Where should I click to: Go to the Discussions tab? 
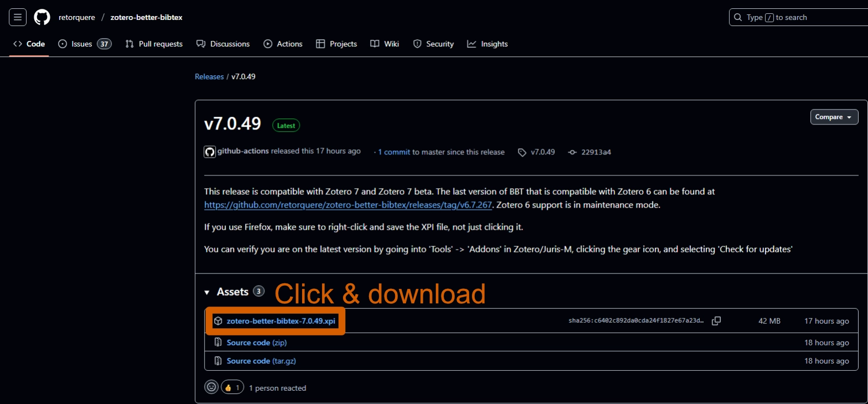[223, 44]
